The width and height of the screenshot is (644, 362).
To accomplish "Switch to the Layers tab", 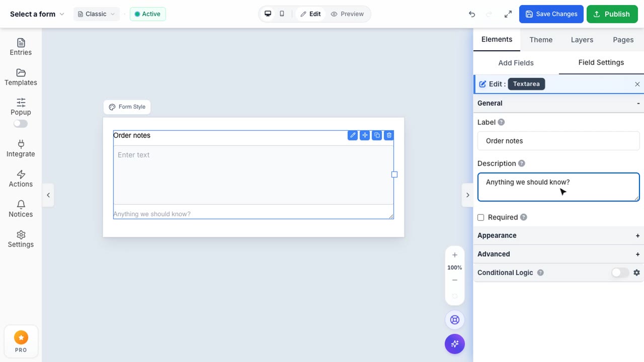I will tap(582, 40).
